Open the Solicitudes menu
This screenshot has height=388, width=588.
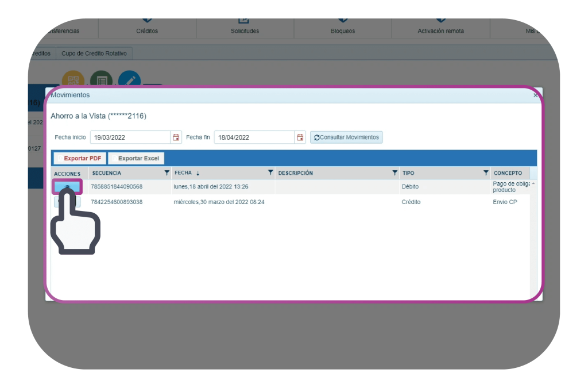[245, 30]
